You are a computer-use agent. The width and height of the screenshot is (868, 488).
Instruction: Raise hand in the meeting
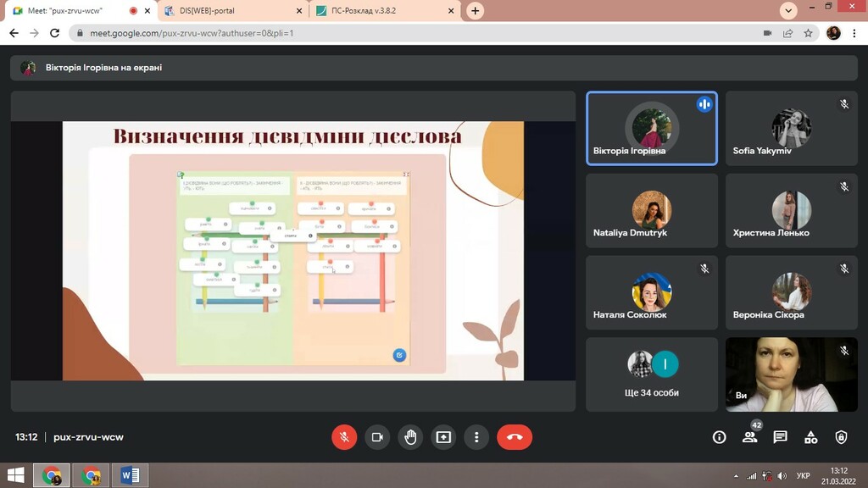[410, 437]
